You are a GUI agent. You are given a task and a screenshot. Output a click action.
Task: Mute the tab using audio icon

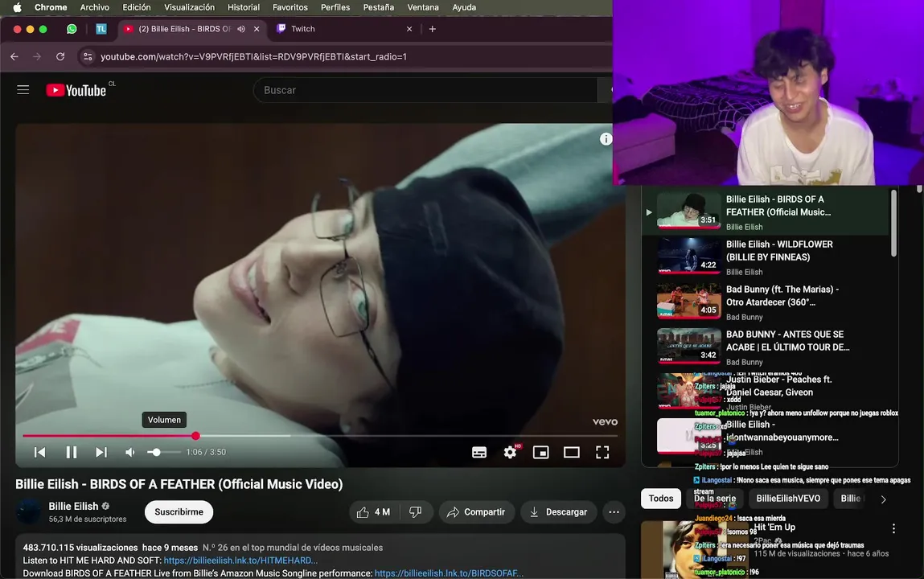coord(241,29)
